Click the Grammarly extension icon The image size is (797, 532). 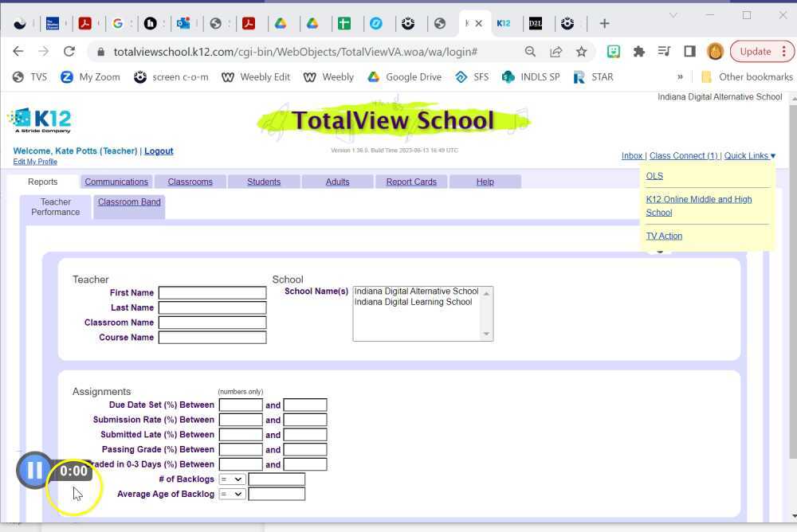point(612,50)
